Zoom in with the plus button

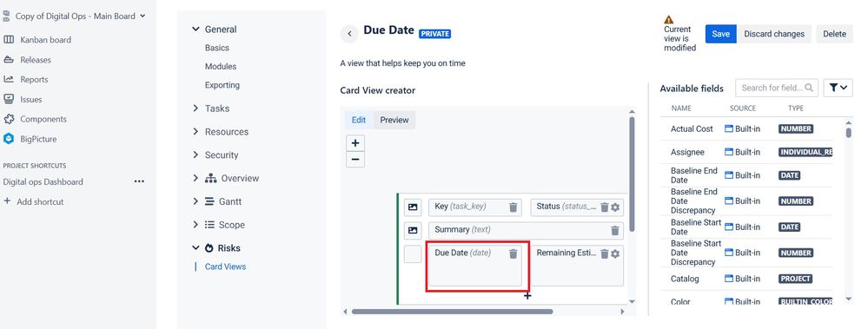pyautogui.click(x=355, y=143)
